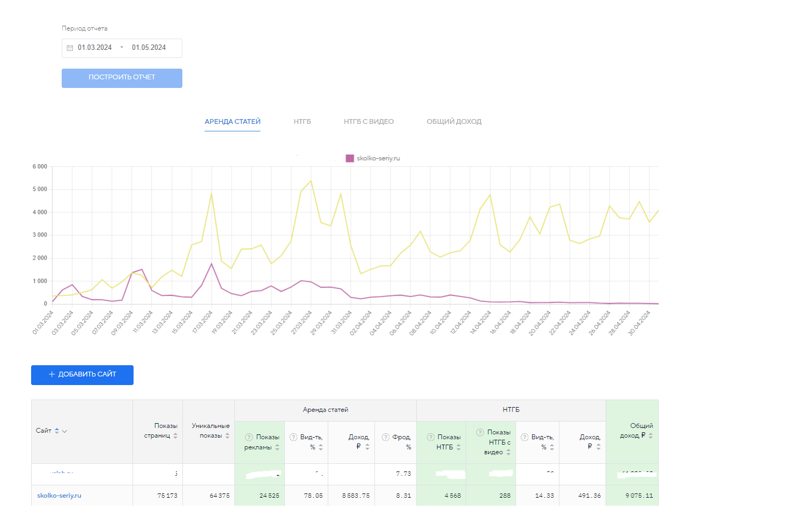The image size is (789, 532).
Task: Sort table by Общий доход, ₽
Action: (651, 435)
